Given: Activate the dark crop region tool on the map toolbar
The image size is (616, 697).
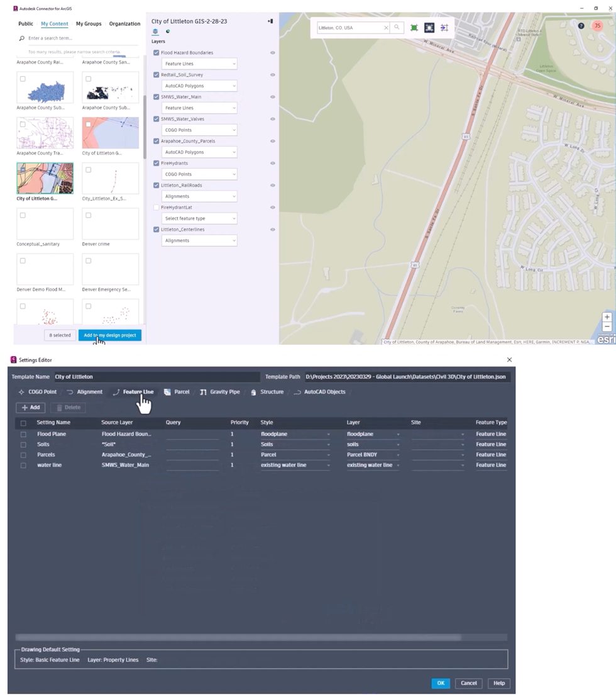Looking at the screenshot, I should click(429, 28).
